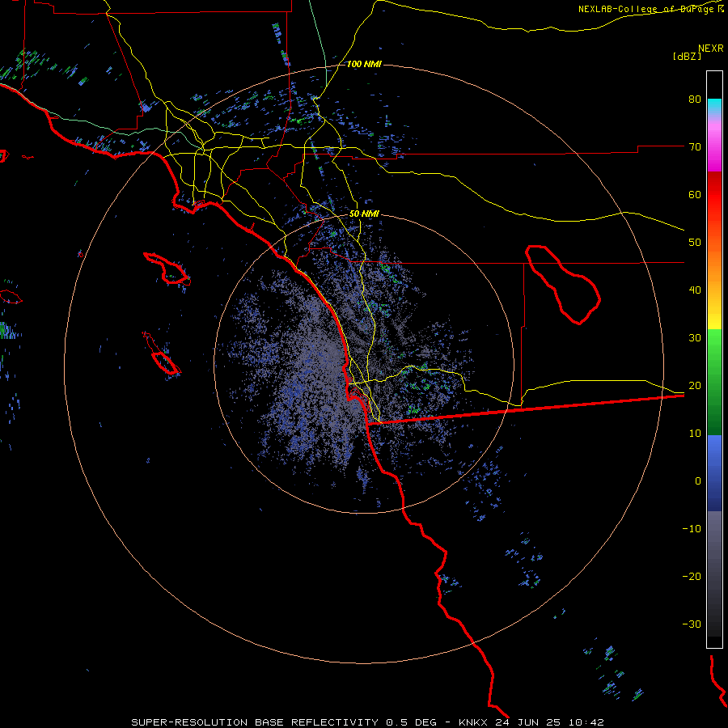Click the Super-Resolution Base Reflectivity caption

pos(368,722)
